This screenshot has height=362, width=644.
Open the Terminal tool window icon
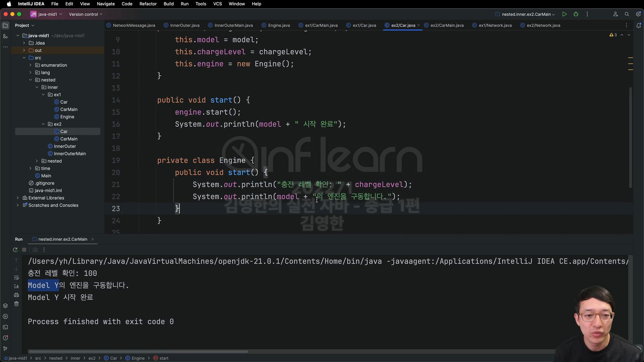click(5, 327)
